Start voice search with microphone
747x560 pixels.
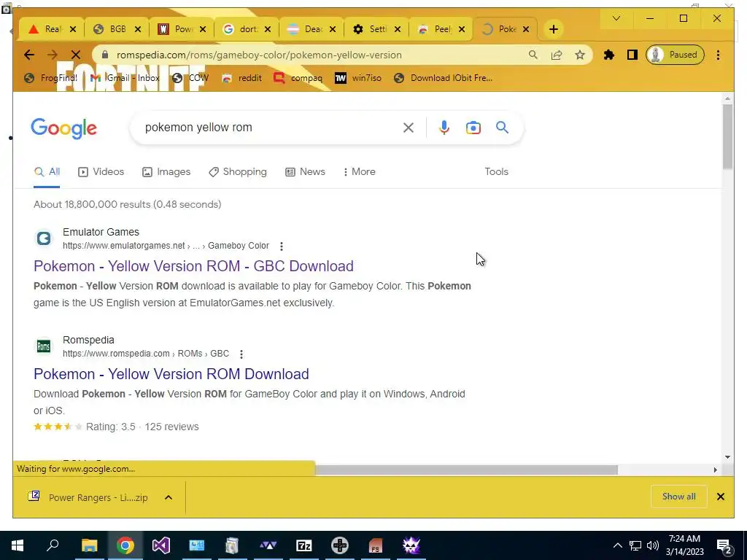tap(444, 128)
